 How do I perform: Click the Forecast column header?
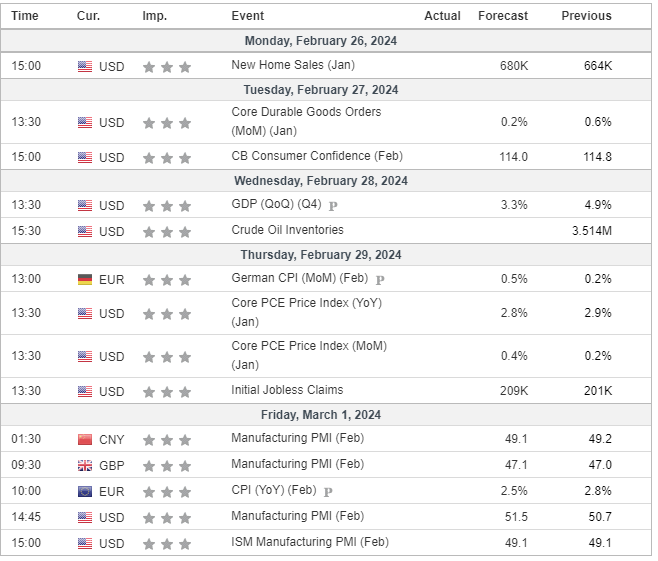[503, 15]
